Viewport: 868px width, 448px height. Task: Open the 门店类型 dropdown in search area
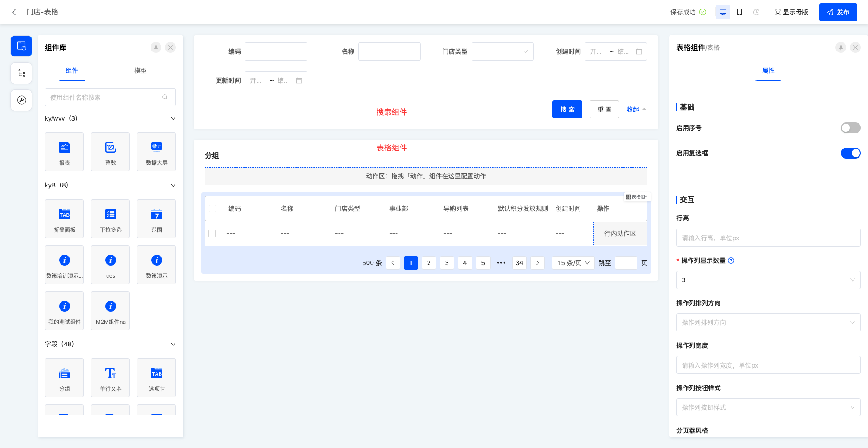click(x=502, y=51)
